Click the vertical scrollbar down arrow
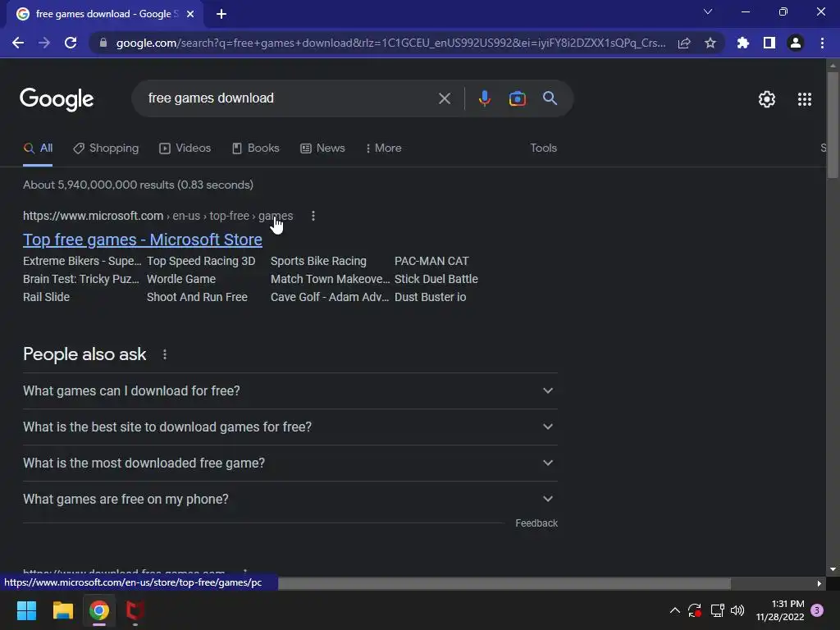Image resolution: width=840 pixels, height=630 pixels. point(833,569)
